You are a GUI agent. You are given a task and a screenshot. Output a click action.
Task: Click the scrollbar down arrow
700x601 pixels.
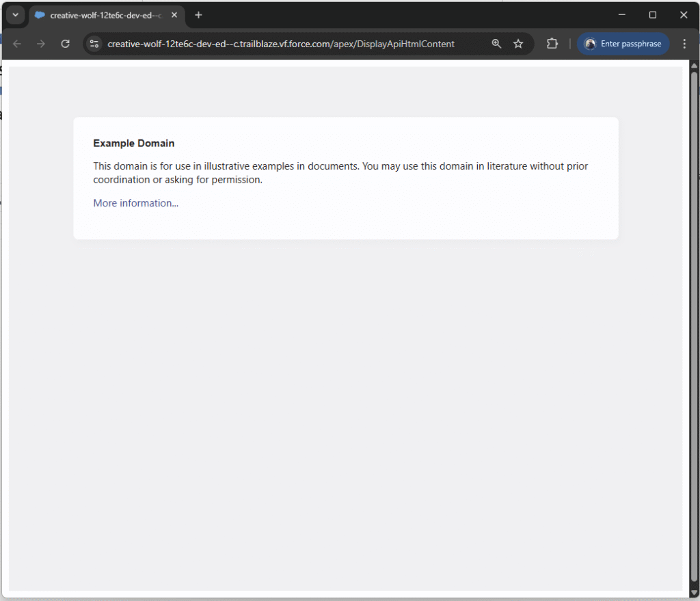pyautogui.click(x=695, y=593)
